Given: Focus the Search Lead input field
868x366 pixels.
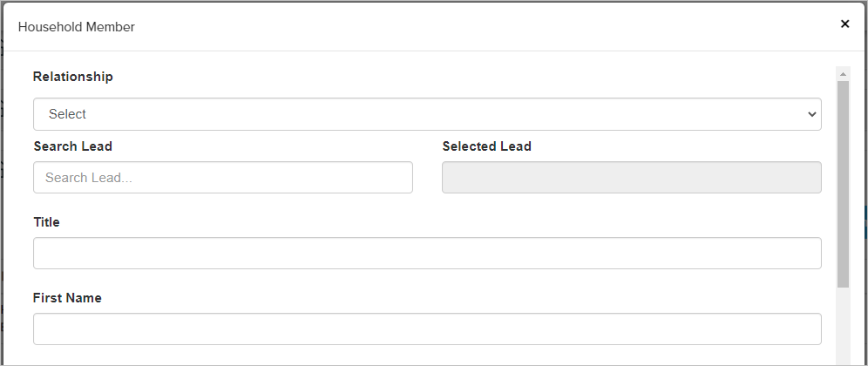Looking at the screenshot, I should (223, 178).
